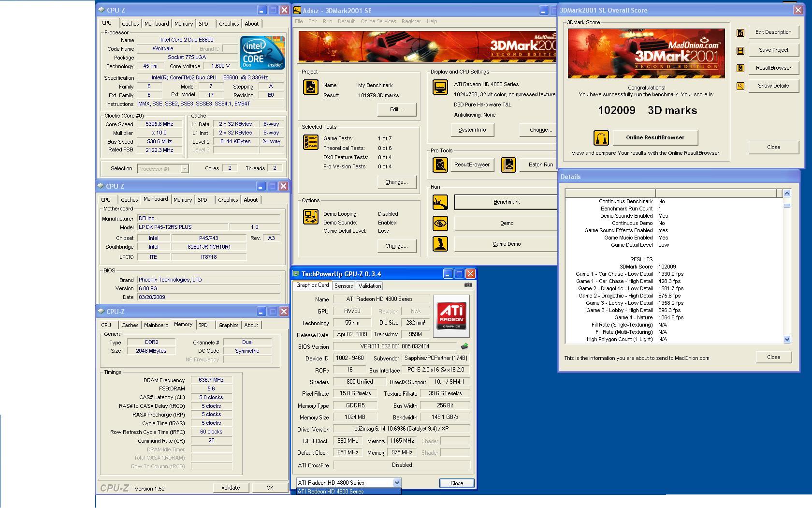Click Change button under Selected Tests

tap(396, 182)
